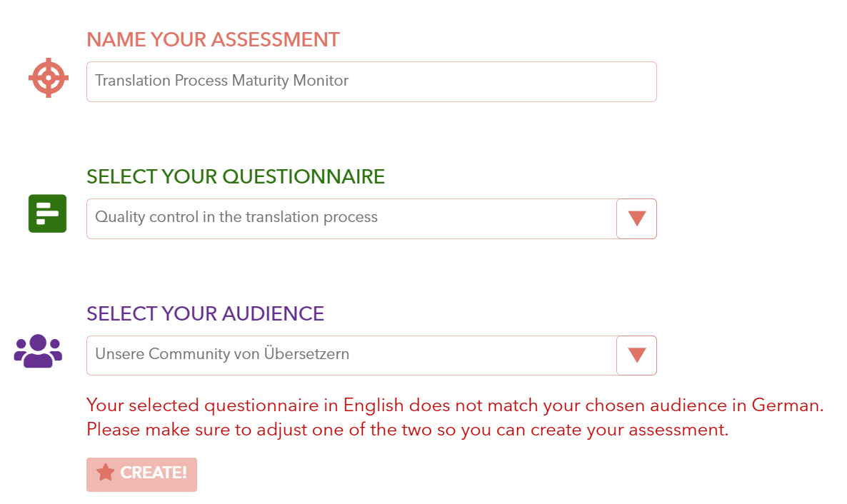
Task: Open the audience dropdown arrow
Action: coord(637,355)
